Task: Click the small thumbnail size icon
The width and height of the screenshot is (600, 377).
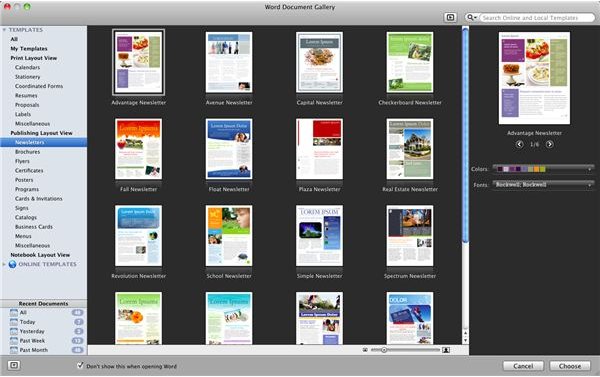Action: pyautogui.click(x=365, y=350)
